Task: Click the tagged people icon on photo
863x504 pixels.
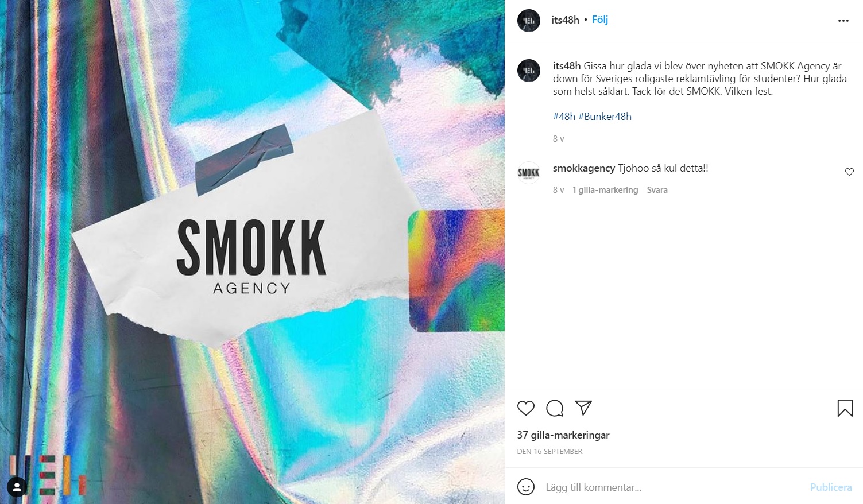Action: point(17,488)
